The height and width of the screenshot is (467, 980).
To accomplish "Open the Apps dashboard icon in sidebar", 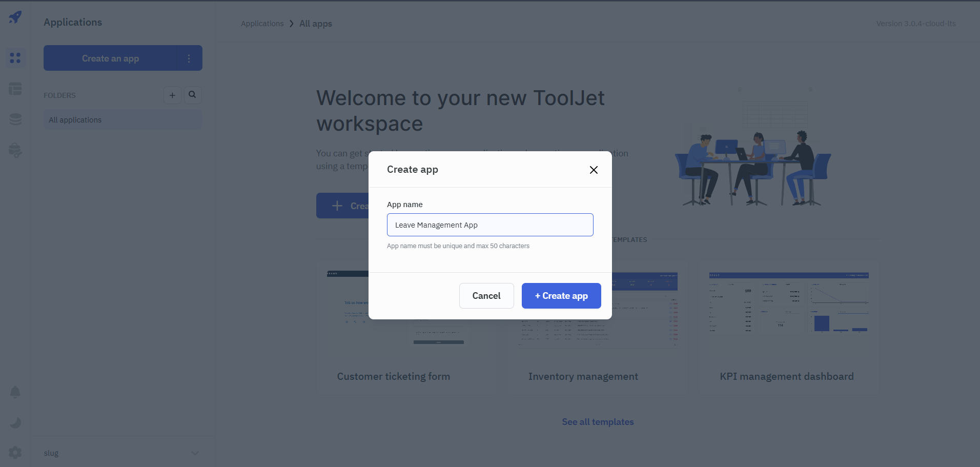I will tap(15, 58).
